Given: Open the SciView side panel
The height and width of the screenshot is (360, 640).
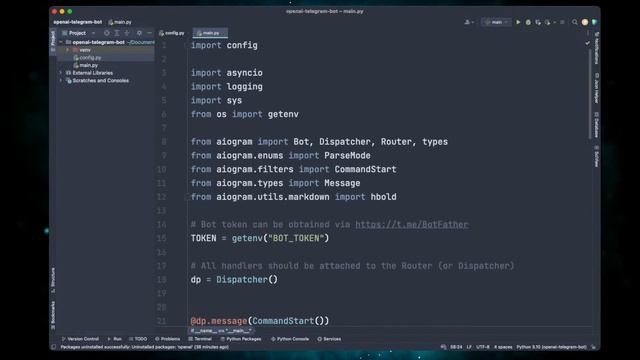Looking at the screenshot, I should pyautogui.click(x=596, y=156).
